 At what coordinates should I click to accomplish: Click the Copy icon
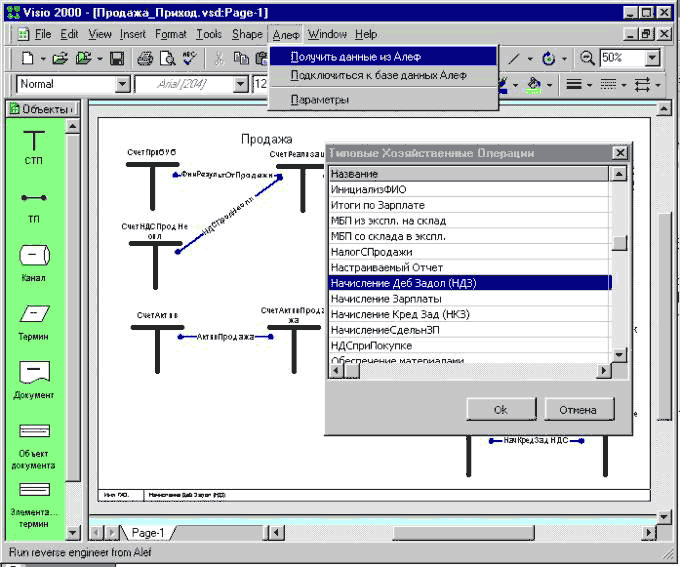pyautogui.click(x=241, y=58)
